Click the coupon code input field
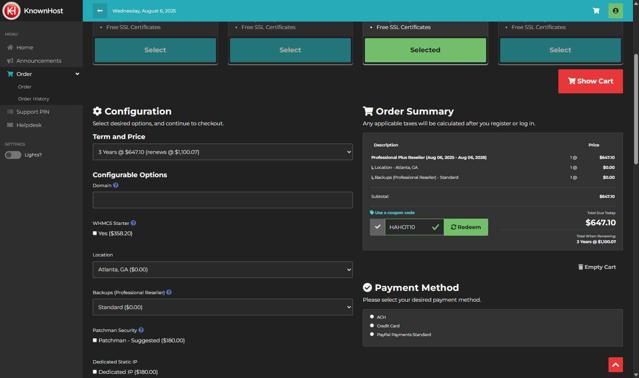The height and width of the screenshot is (378, 639). [x=414, y=227]
